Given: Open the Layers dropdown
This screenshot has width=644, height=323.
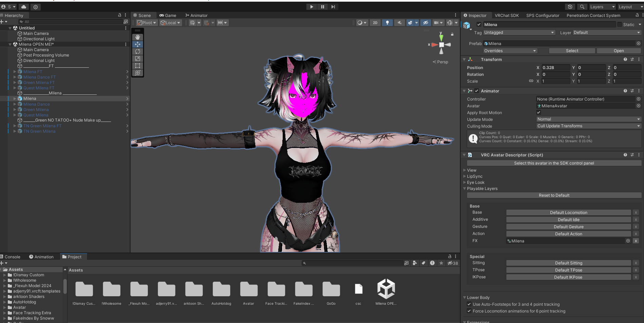Looking at the screenshot, I should pyautogui.click(x=602, y=7).
